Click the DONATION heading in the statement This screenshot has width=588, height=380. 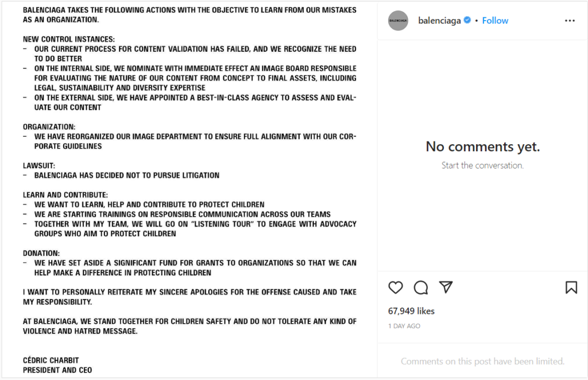pyautogui.click(x=41, y=253)
